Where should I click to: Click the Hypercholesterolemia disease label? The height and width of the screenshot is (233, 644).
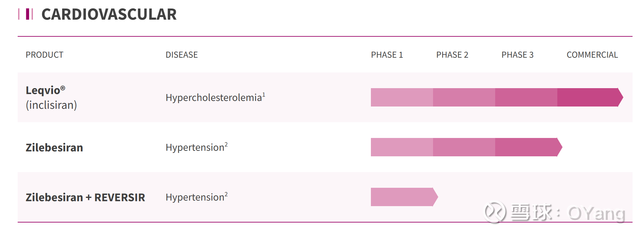214,98
